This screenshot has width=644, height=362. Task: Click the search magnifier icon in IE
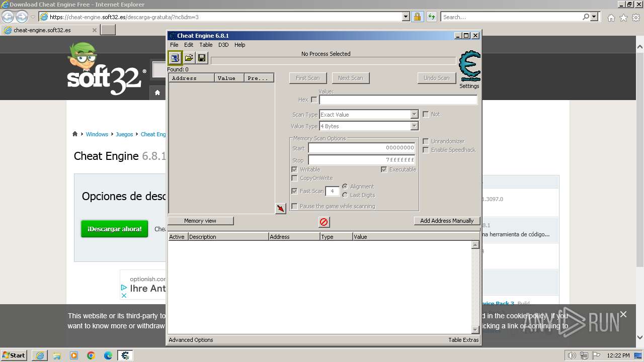click(586, 17)
